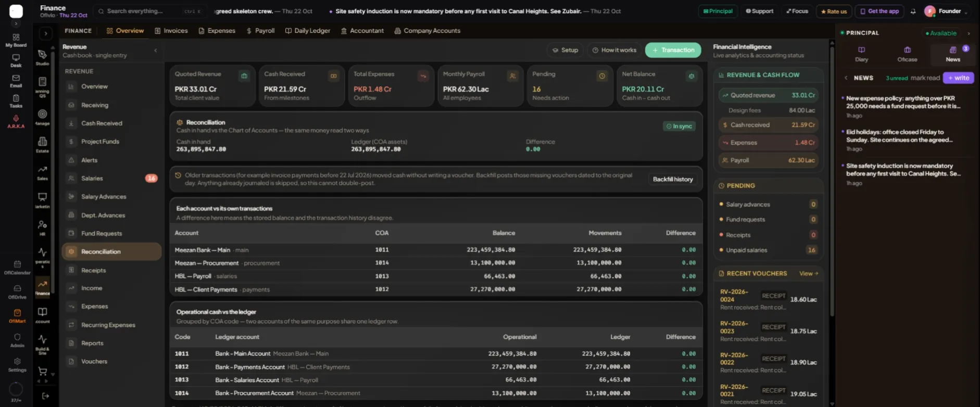Click the Pending card clock icon
This screenshot has width=980, height=407.
tap(602, 76)
